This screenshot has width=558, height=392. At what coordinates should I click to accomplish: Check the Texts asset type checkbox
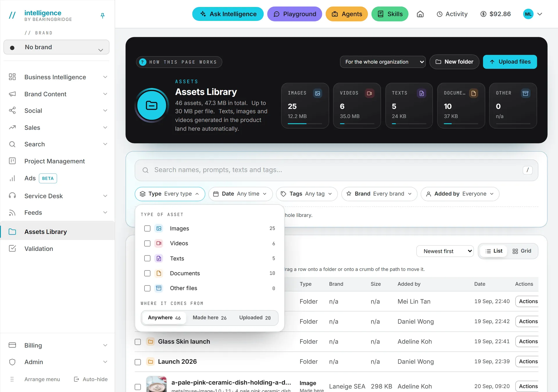[147, 258]
